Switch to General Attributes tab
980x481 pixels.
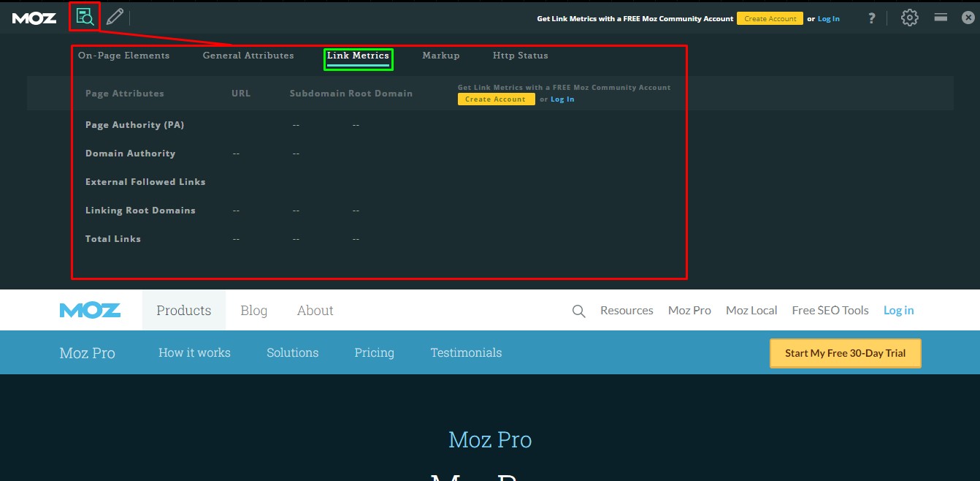click(x=248, y=56)
